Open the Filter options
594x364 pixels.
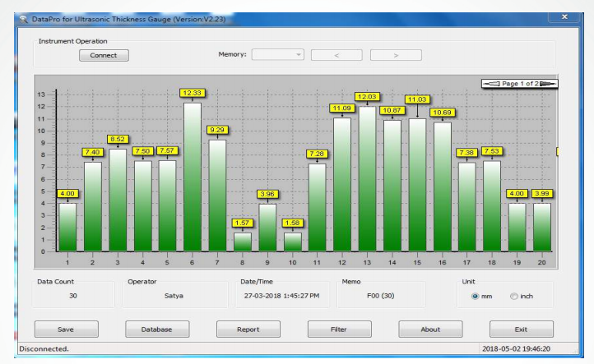340,329
